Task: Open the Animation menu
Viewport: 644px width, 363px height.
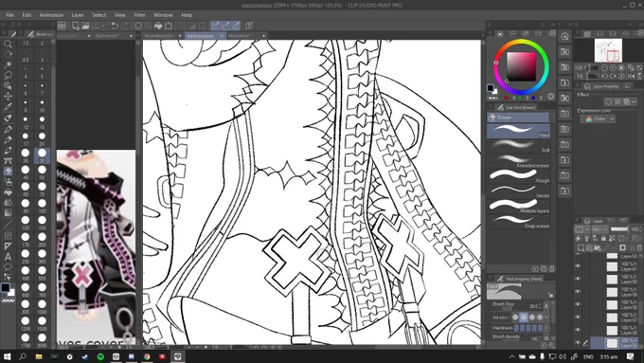Action: coord(51,15)
